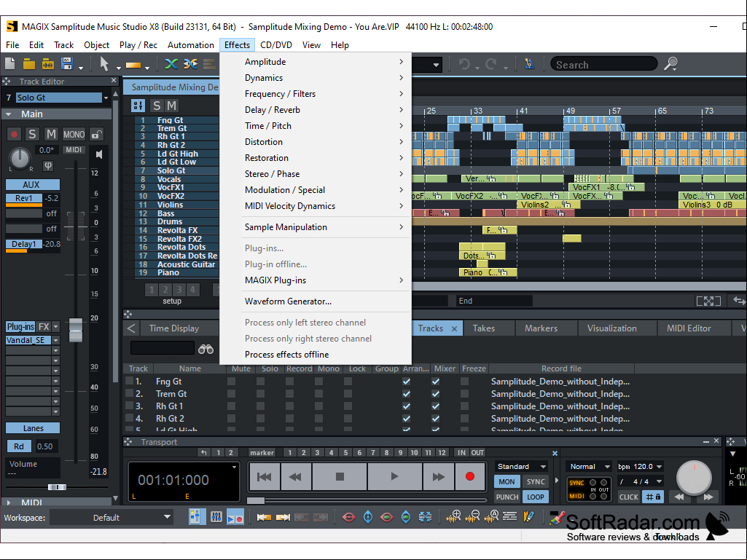Toggle Arrange checkbox for Fng Gt track
747x560 pixels.
pos(407,382)
